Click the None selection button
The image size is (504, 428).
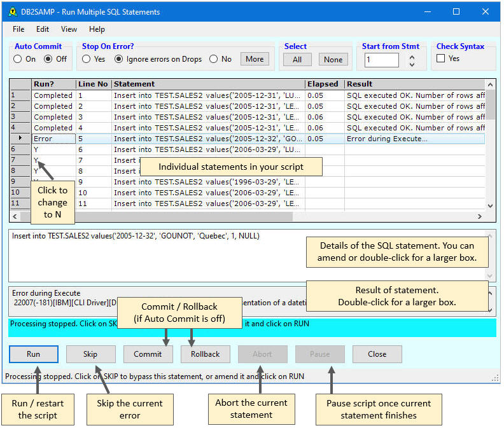[333, 59]
